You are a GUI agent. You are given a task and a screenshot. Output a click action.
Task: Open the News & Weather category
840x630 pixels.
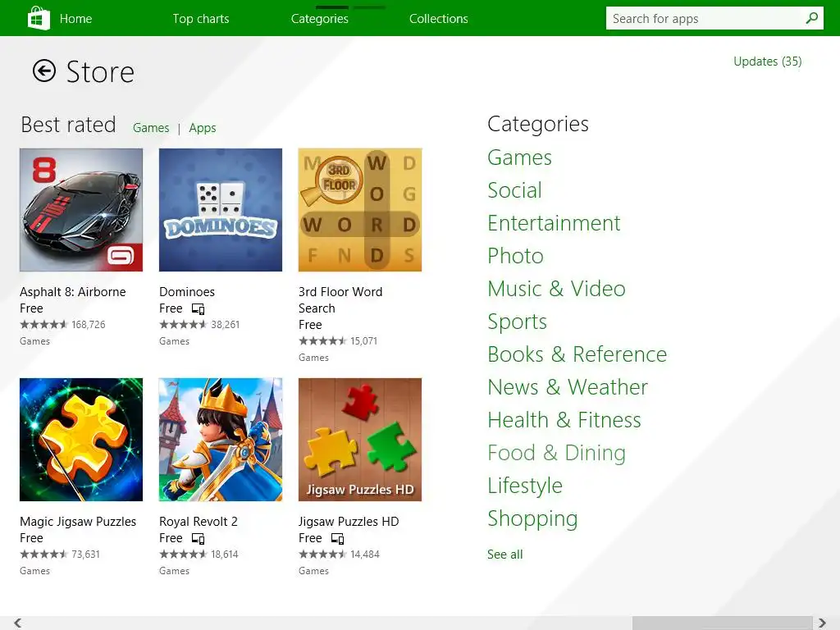point(568,387)
